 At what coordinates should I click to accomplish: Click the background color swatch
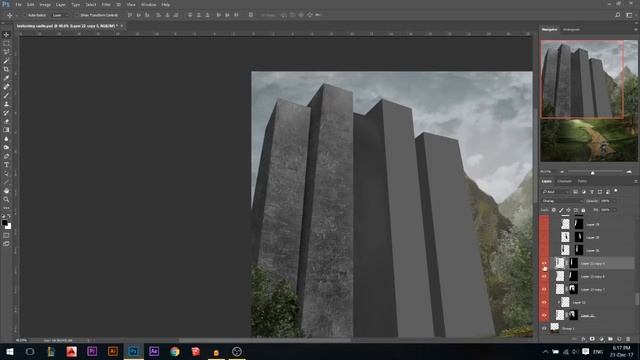coord(9,227)
